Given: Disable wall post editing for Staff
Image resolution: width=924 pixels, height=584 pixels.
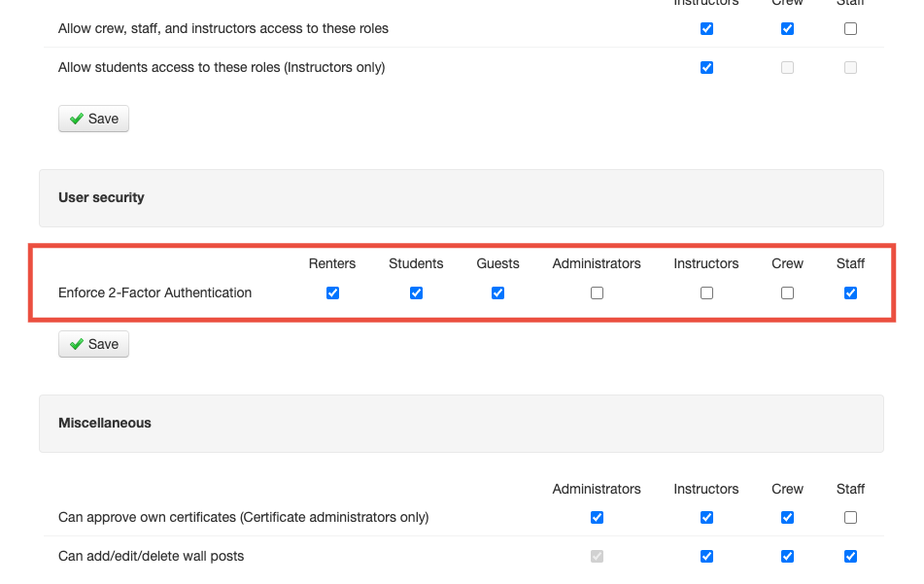Looking at the screenshot, I should (x=850, y=556).
